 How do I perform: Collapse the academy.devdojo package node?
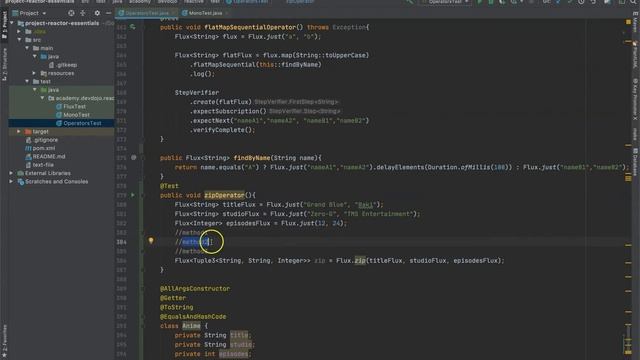[42, 98]
